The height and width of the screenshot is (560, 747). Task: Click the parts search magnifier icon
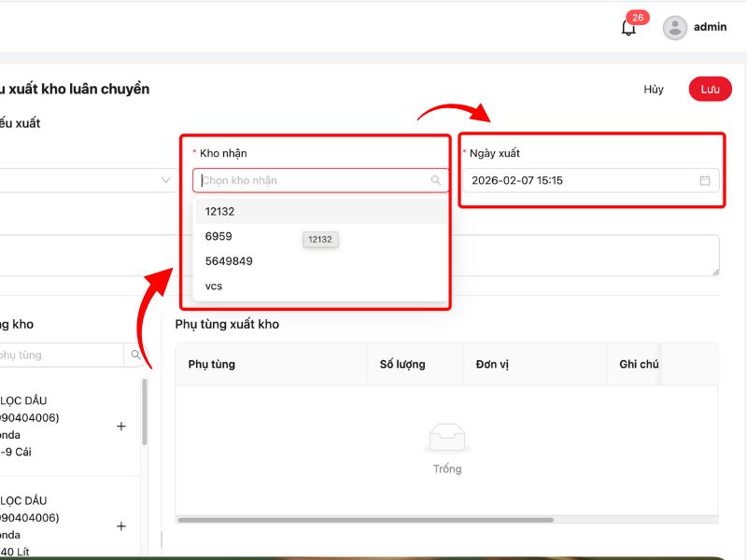(x=136, y=355)
